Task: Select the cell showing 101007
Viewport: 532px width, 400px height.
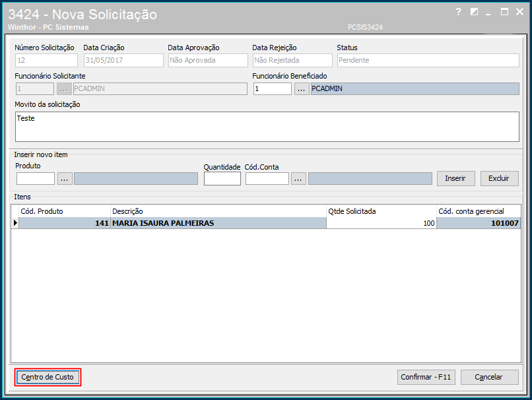Action: 479,223
